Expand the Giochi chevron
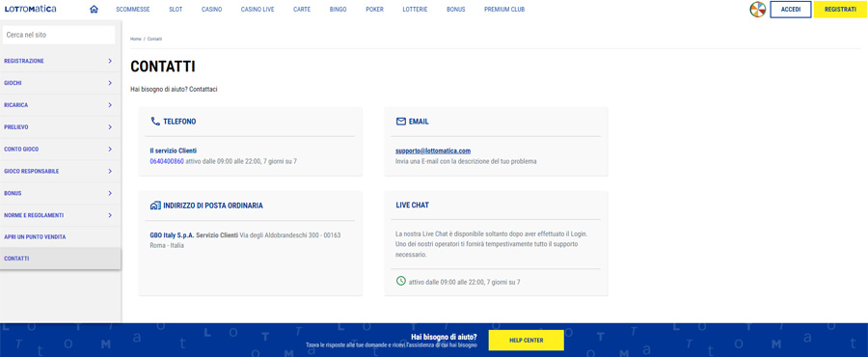868x357 pixels. coord(110,83)
